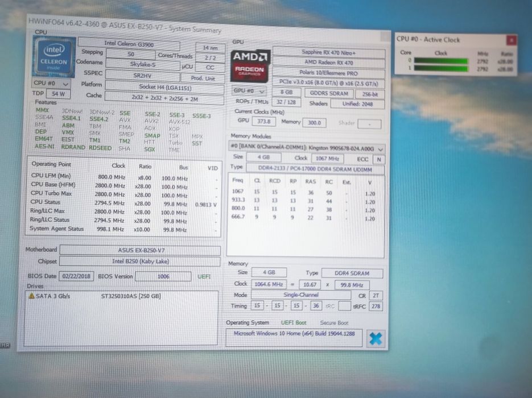
Task: Click the Shaders Unified: 2048 field
Action: [358, 103]
